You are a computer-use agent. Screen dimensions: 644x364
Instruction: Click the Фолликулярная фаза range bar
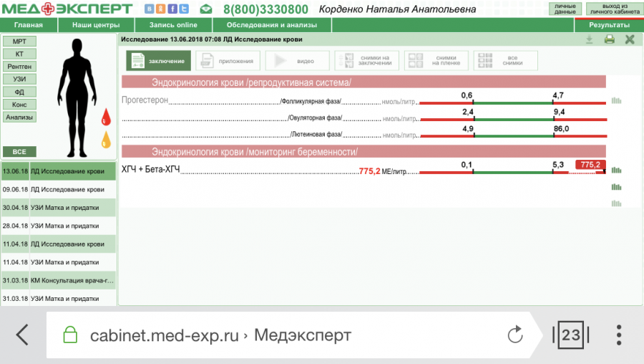512,103
